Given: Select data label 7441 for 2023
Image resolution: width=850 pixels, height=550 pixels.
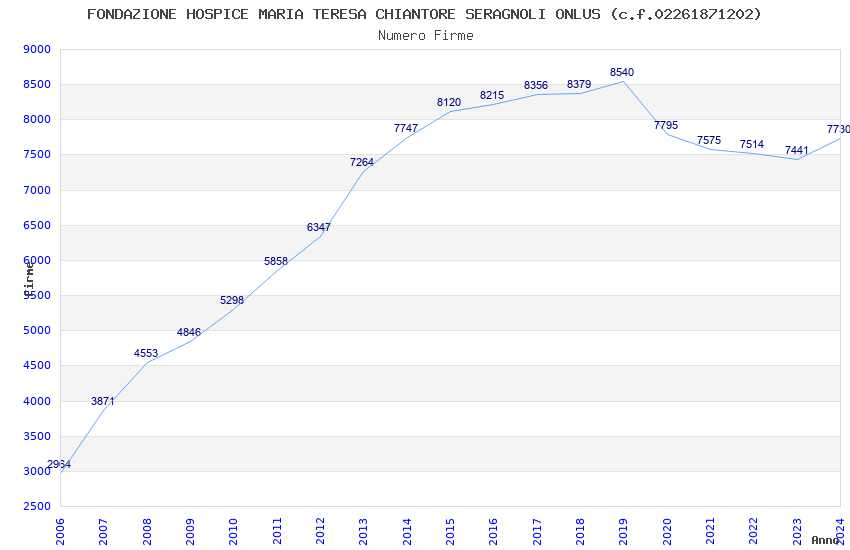Looking at the screenshot, I should point(796,150).
